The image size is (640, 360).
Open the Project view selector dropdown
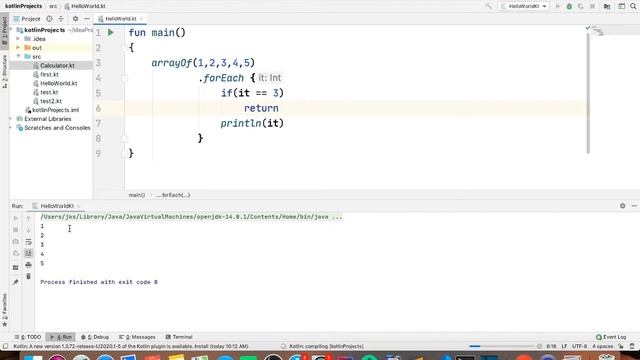[x=27, y=19]
